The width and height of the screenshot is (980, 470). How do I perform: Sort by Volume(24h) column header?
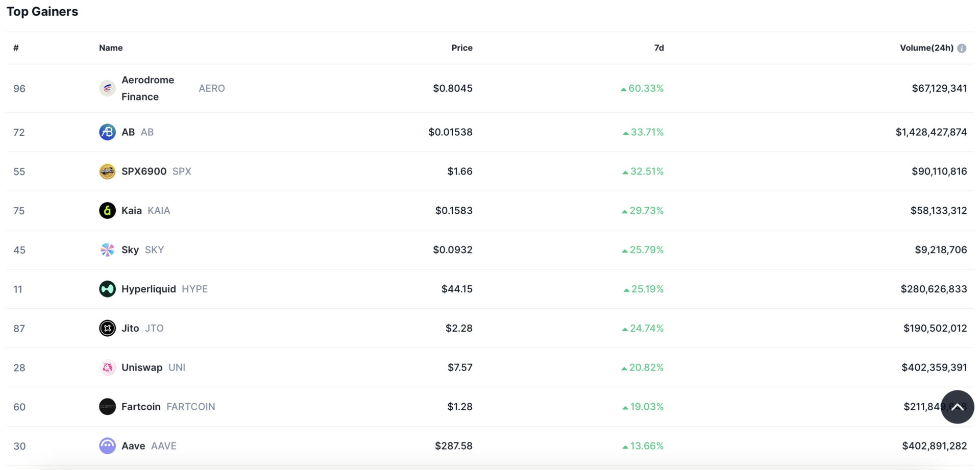(926, 48)
